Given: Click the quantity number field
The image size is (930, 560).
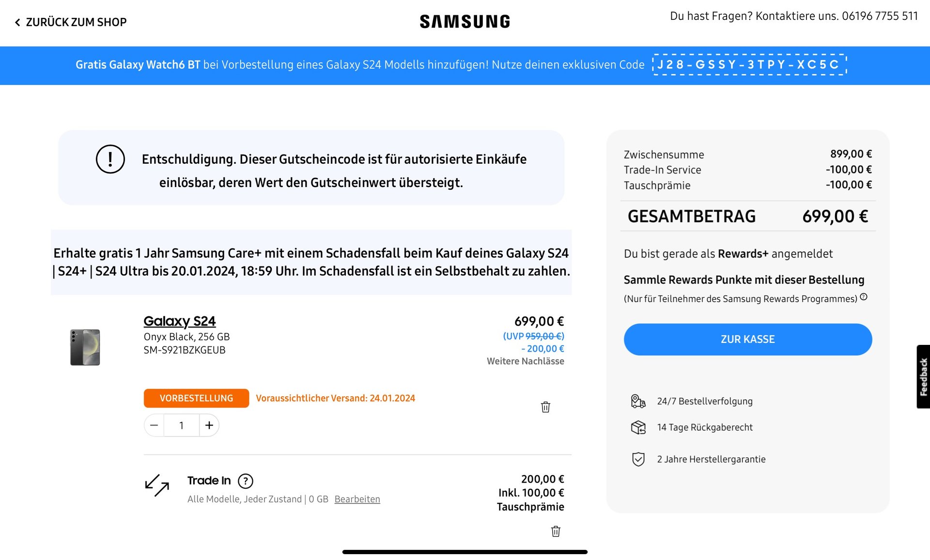Looking at the screenshot, I should coord(182,425).
